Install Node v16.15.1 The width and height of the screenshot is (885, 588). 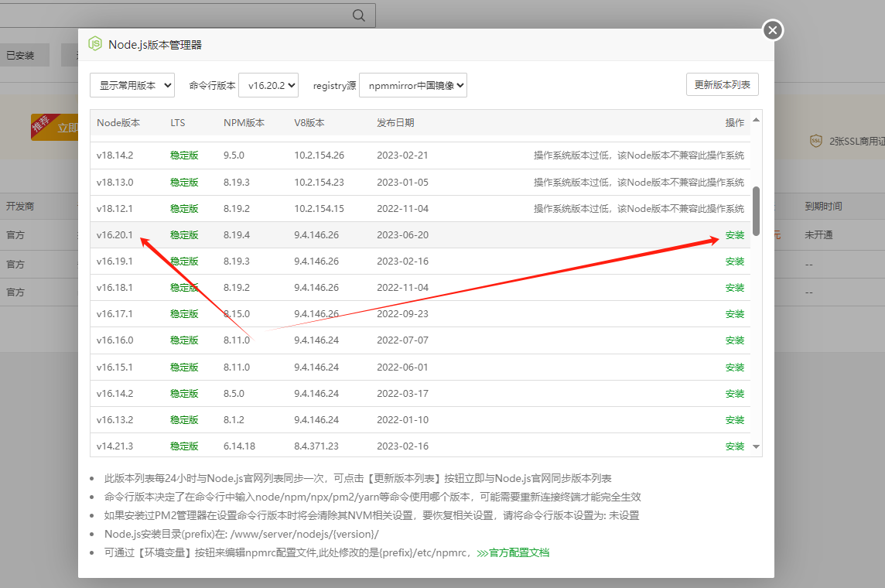tap(734, 367)
